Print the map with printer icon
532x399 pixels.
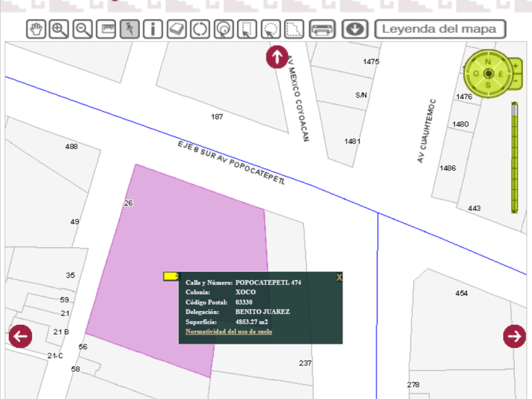(x=322, y=29)
